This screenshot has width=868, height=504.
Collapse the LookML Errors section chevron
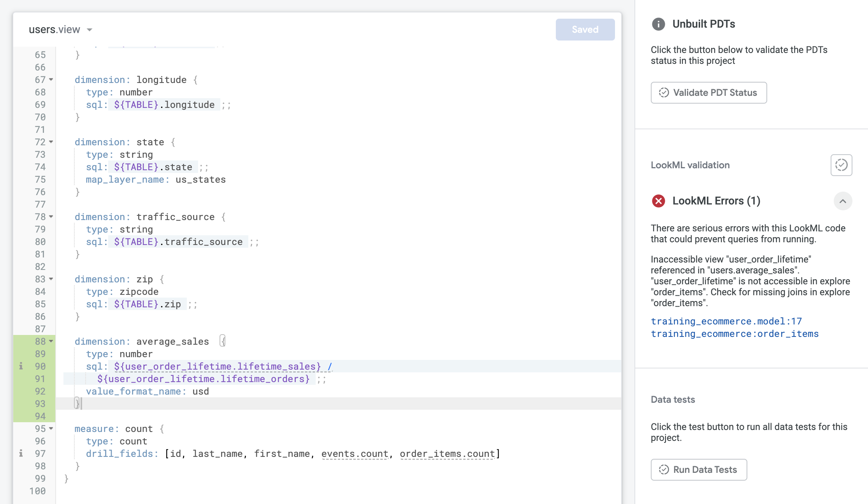click(843, 201)
